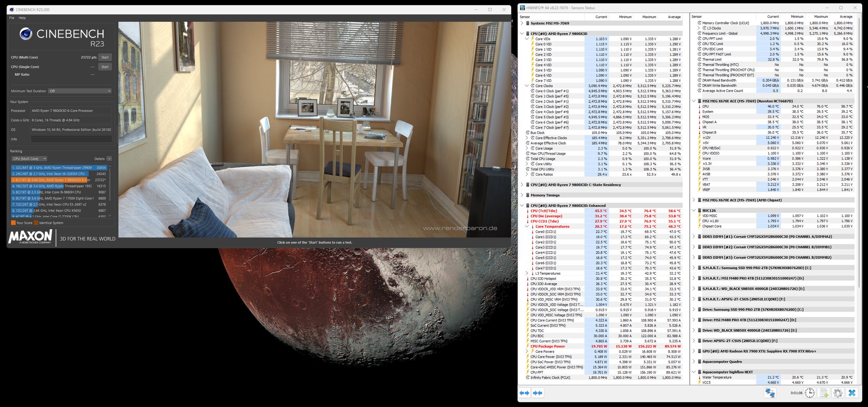Expand GPU [#0] Radeon RX 7900 XTX group
868x407 pixels.
694,351
